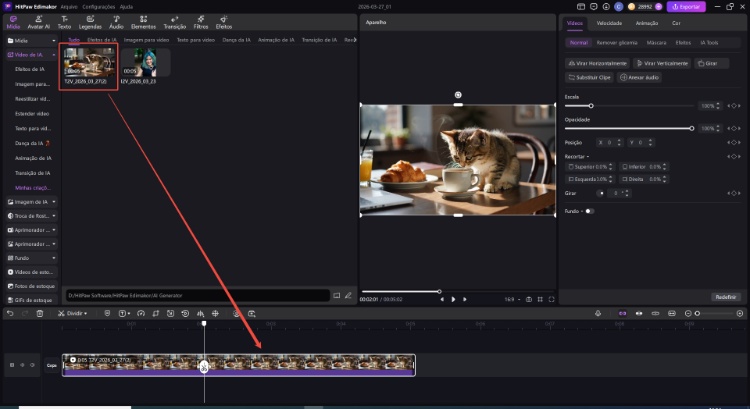750x409 pixels.
Task: Click the Substituir Clipe button
Action: point(589,77)
